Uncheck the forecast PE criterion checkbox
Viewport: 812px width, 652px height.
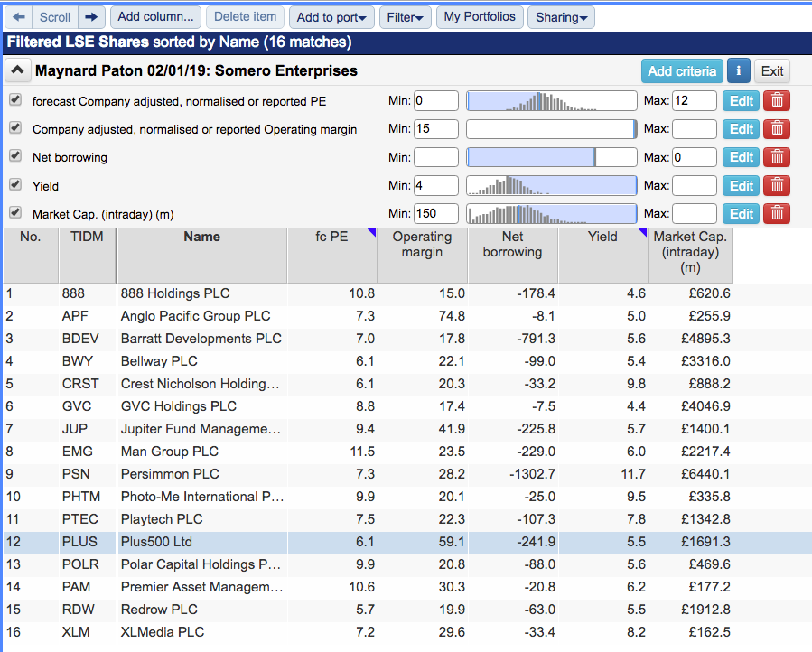pyautogui.click(x=15, y=100)
